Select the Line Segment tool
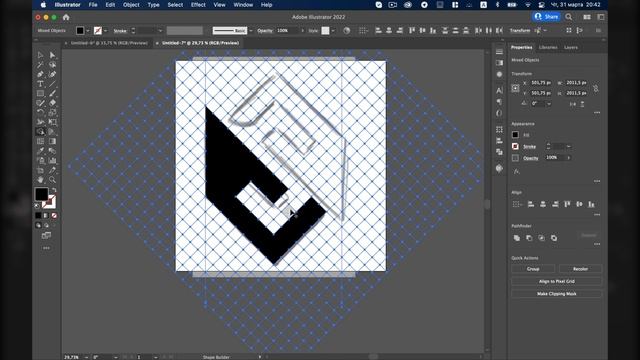The height and width of the screenshot is (360, 640). click(x=52, y=84)
